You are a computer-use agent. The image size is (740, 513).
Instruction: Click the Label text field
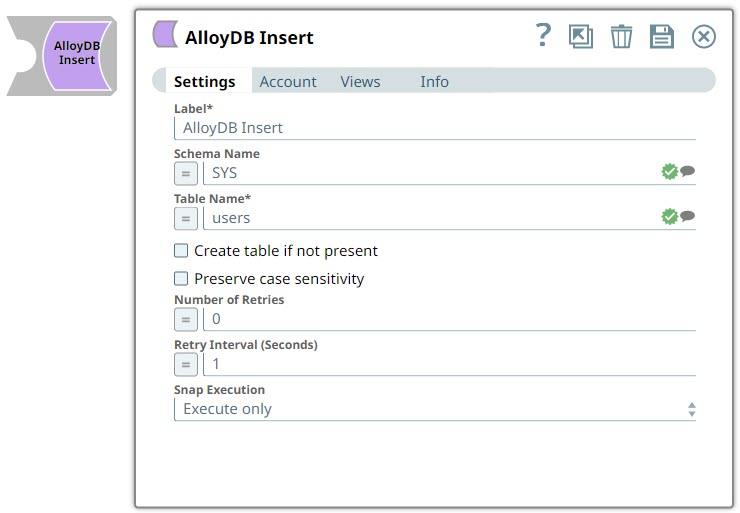(435, 128)
